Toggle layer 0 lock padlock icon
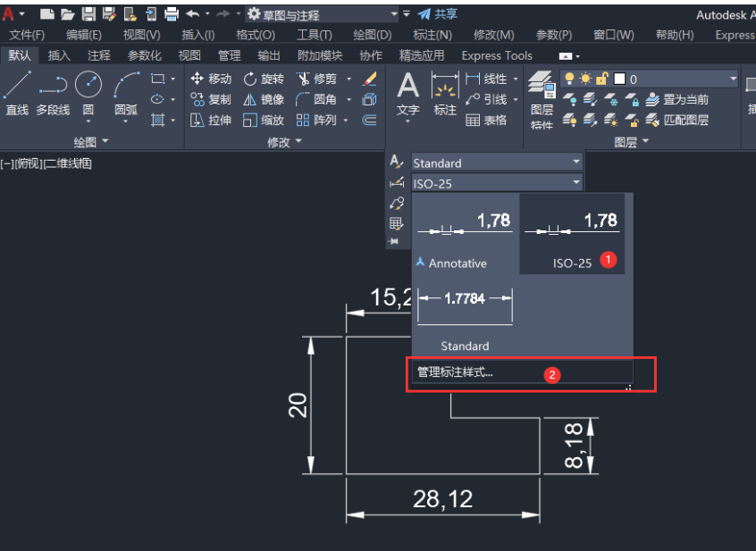 (x=601, y=79)
